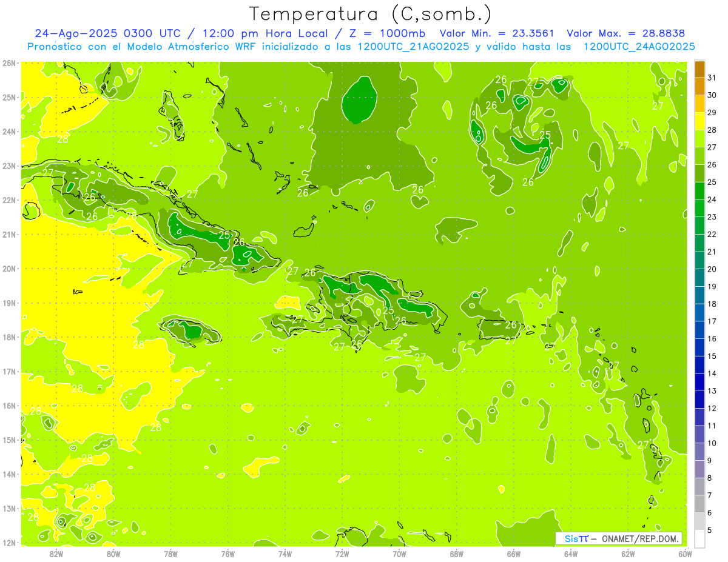Click the color scale label 10
The width and height of the screenshot is (728, 562).
[x=712, y=443]
